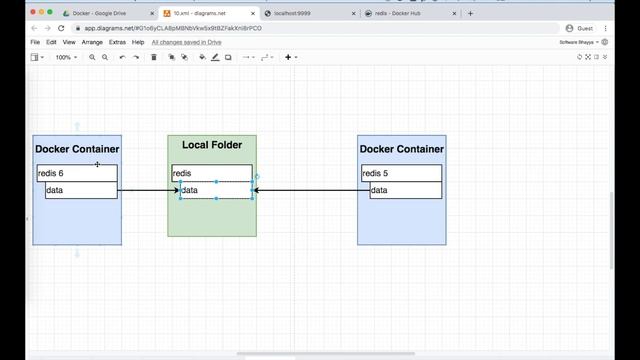Open the Guest profile button

(579, 28)
